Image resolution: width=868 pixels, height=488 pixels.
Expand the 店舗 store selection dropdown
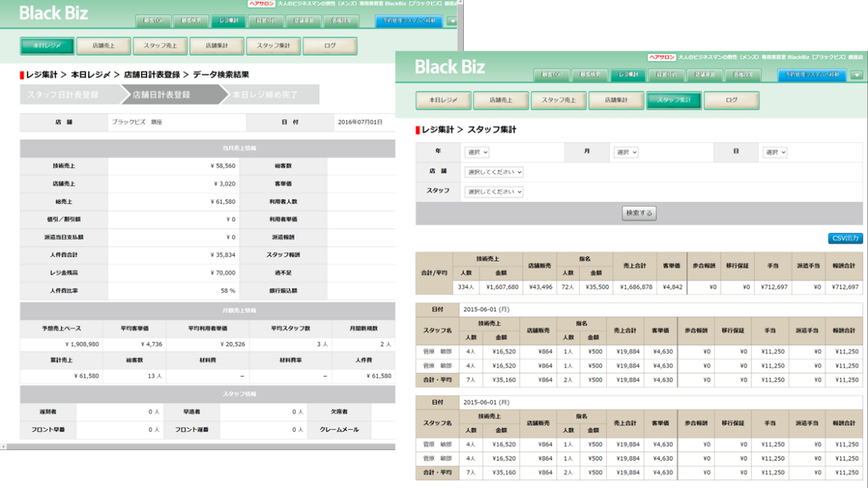tap(494, 172)
